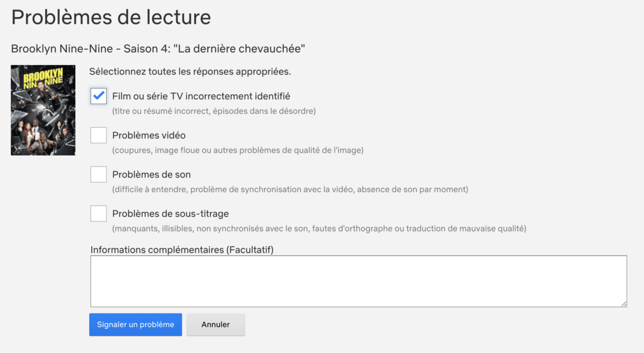Check the 'Problèmes vidéo' checkbox
Image resolution: width=644 pixels, height=353 pixels.
(99, 135)
